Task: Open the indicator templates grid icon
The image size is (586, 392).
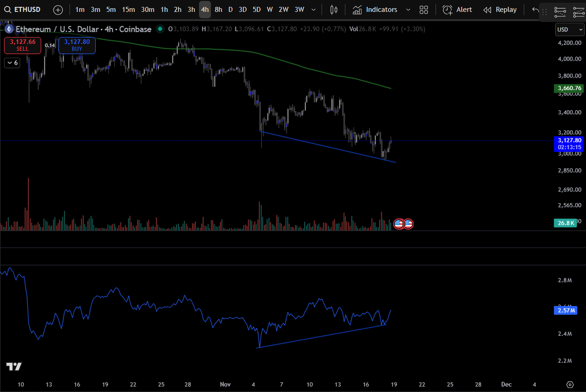Action: [424, 10]
